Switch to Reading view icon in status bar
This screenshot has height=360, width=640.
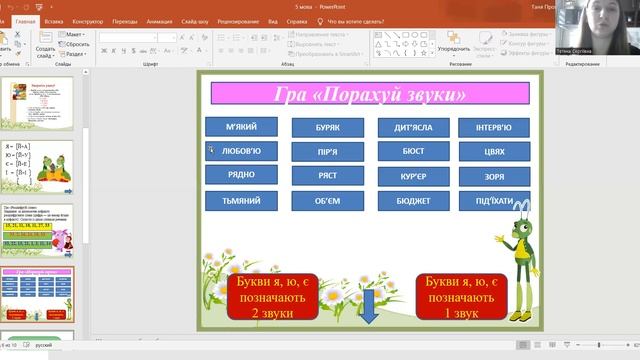pyautogui.click(x=552, y=345)
